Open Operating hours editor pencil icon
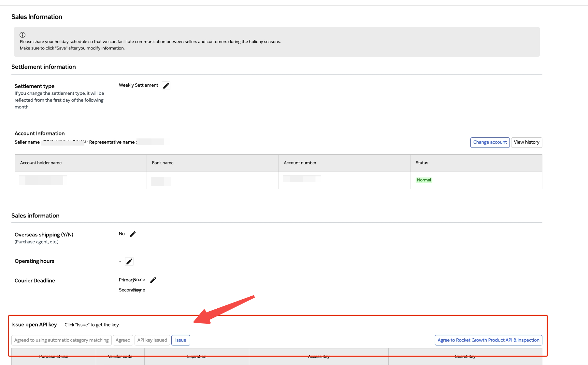 [129, 261]
